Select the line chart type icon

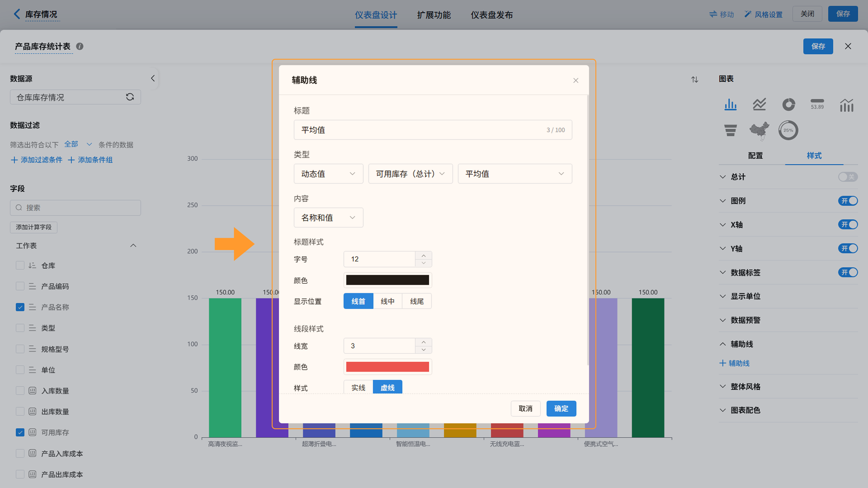(x=759, y=104)
